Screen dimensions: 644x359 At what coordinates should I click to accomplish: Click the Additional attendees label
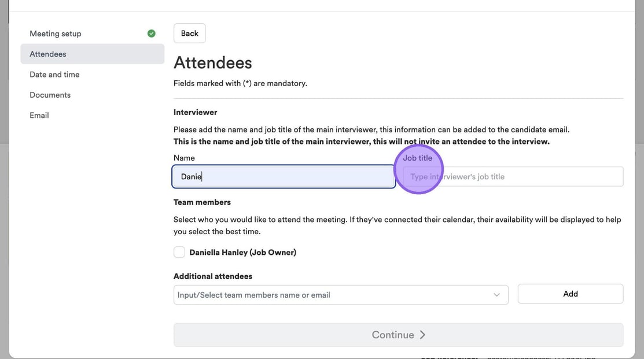click(213, 276)
